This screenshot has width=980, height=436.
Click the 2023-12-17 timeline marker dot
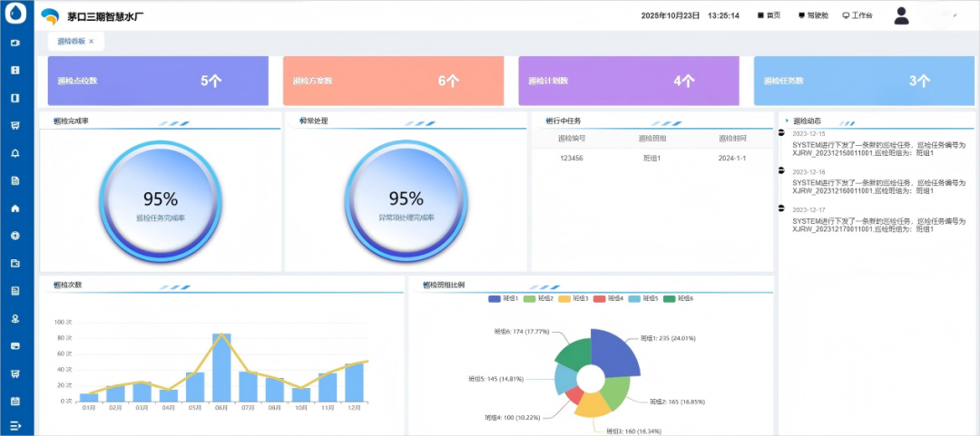coord(781,208)
